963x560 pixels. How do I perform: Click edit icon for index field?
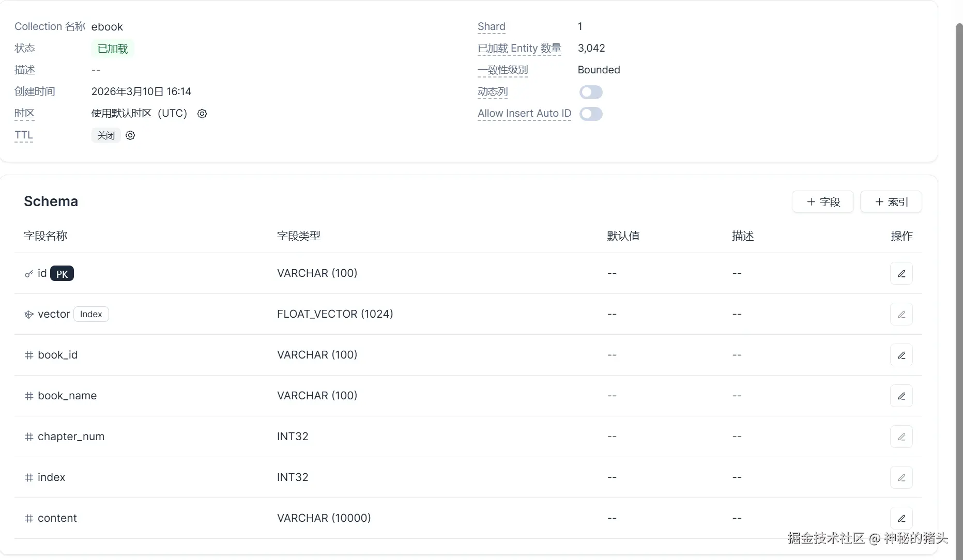pos(901,478)
